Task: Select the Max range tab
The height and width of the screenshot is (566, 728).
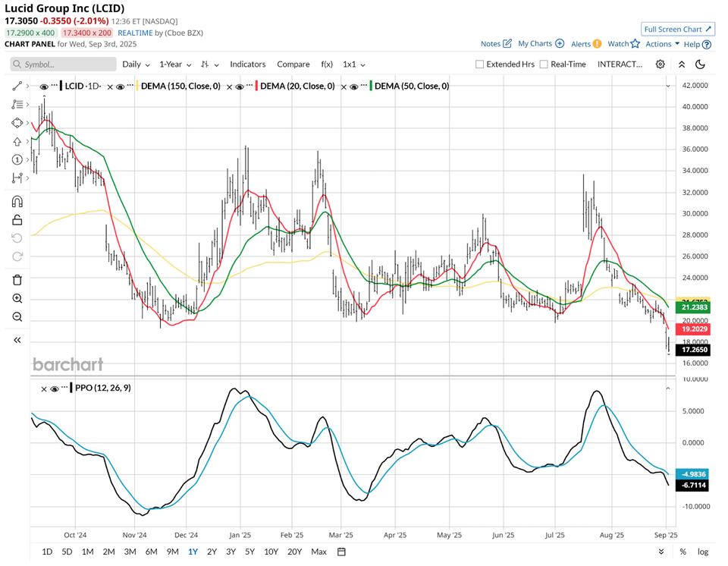Action: pos(319,552)
